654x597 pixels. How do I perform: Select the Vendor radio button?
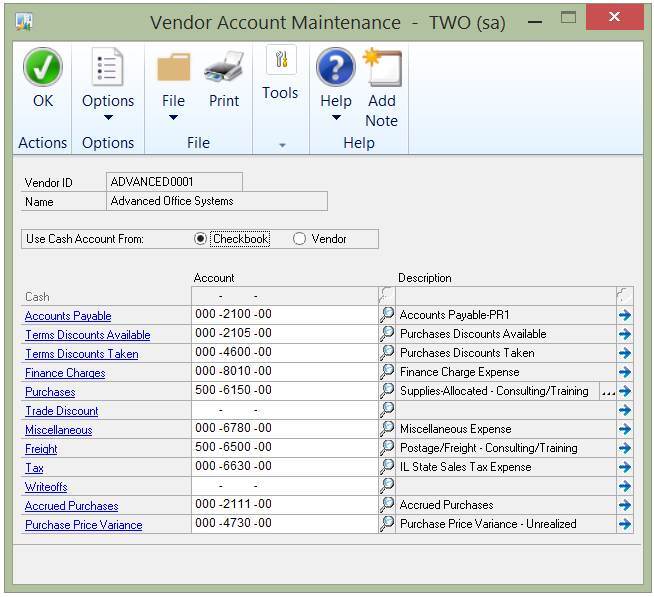(x=299, y=239)
